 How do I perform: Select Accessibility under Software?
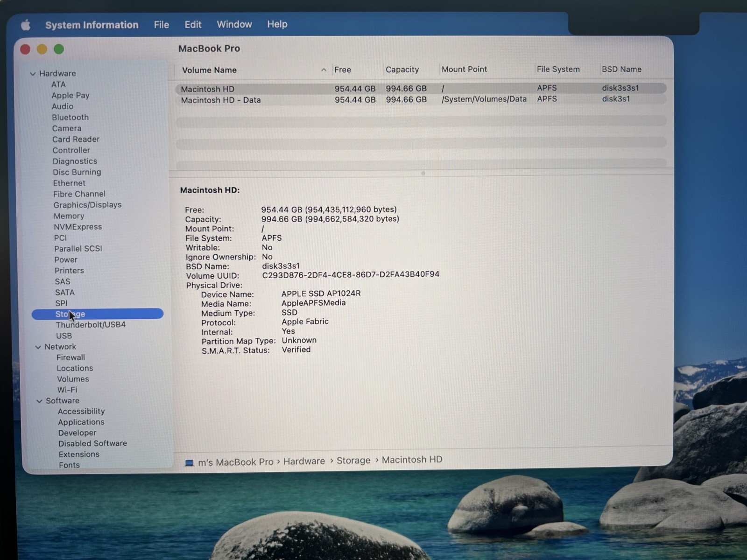pos(81,412)
